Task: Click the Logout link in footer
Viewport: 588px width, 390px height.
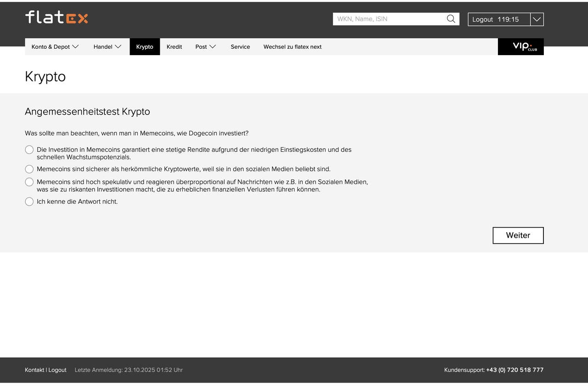Action: tap(57, 370)
